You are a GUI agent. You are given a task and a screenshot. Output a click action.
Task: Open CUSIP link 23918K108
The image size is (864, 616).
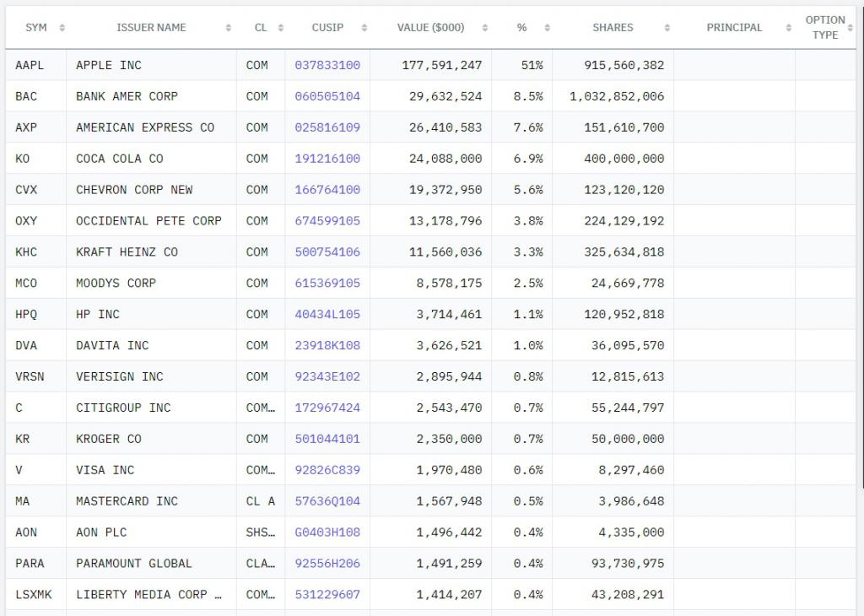click(327, 345)
